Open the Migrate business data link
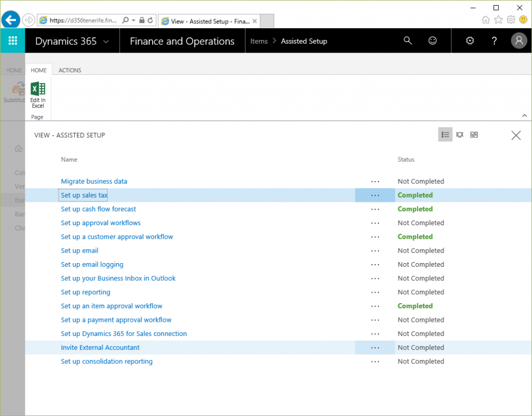 94,181
